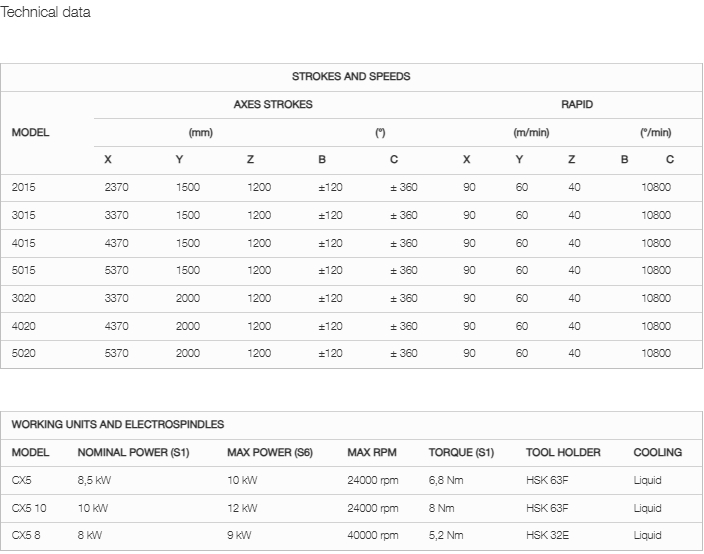Select model "4020" row label
Screen dimensions: 704x554
[23, 326]
